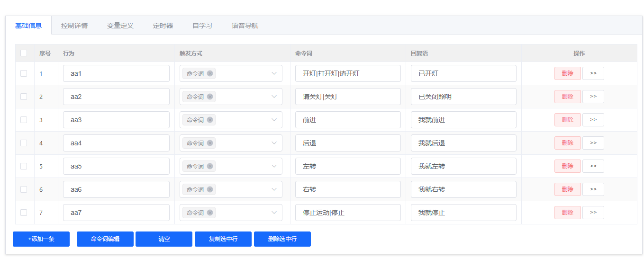The width and height of the screenshot is (644, 267).
Task: Click the +添加一条 button
Action: coord(41,239)
